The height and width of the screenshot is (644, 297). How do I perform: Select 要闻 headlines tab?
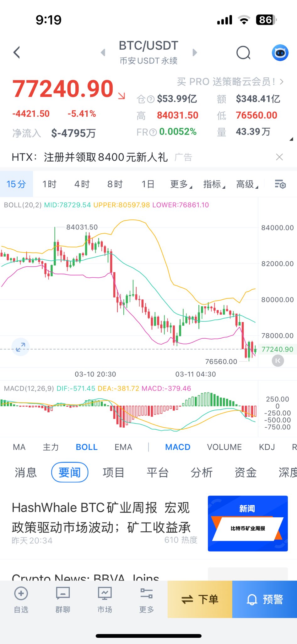click(x=70, y=472)
